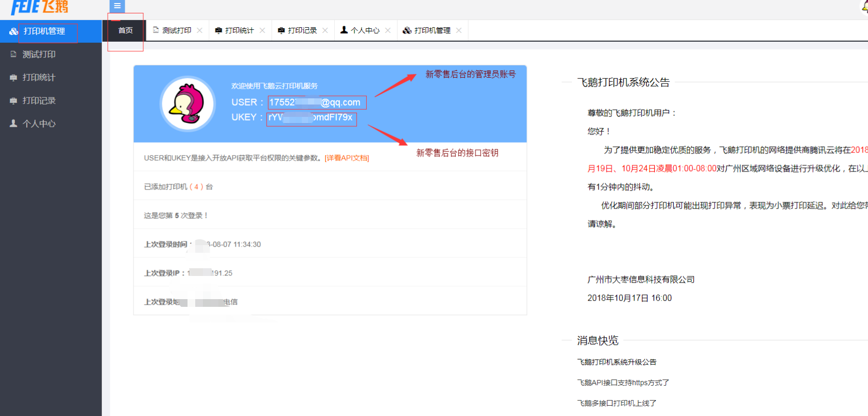Click the 2018年10月17日 16:00 date
The width and height of the screenshot is (868, 416).
629,298
